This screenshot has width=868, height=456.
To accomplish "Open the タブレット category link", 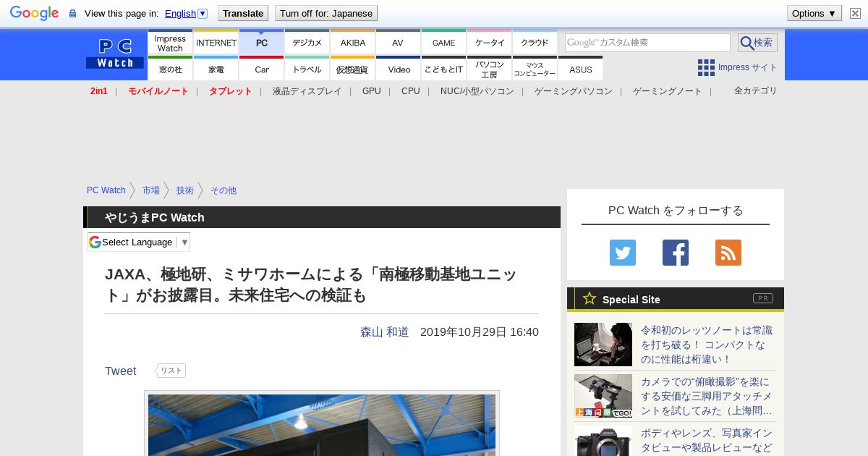I will pyautogui.click(x=231, y=91).
